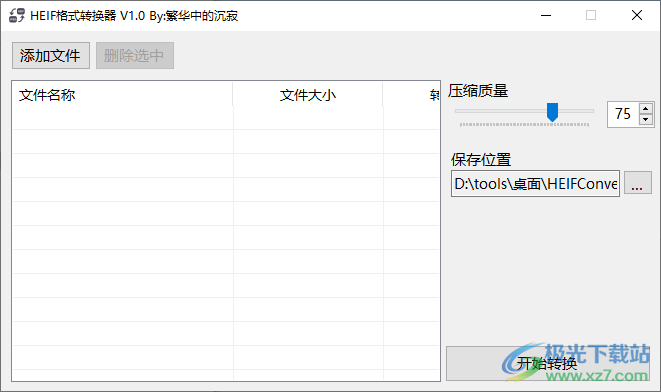Increase quality with the up spinner arrow
Image resolution: width=661 pixels, height=392 pixels.
coord(645,108)
